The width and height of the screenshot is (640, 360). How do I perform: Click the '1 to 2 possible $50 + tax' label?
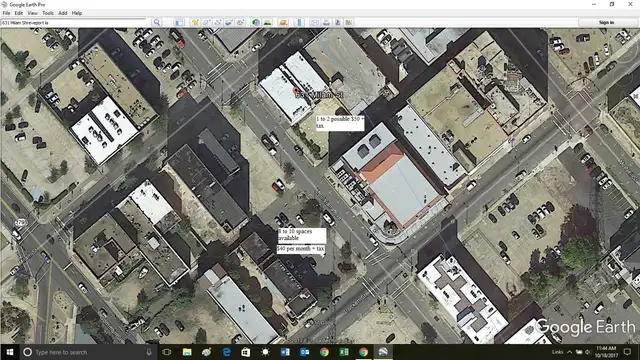pyautogui.click(x=340, y=123)
